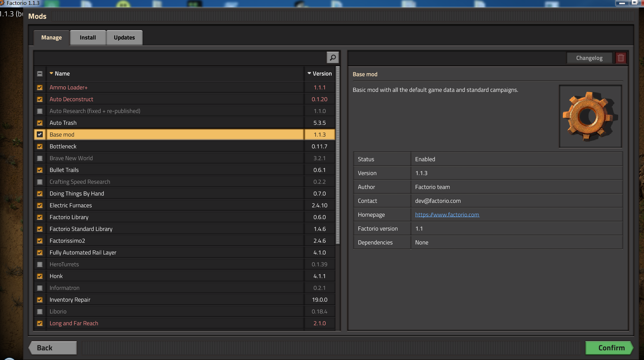Uncheck the Inventory Repair mod
This screenshot has height=360, width=644.
coord(40,300)
